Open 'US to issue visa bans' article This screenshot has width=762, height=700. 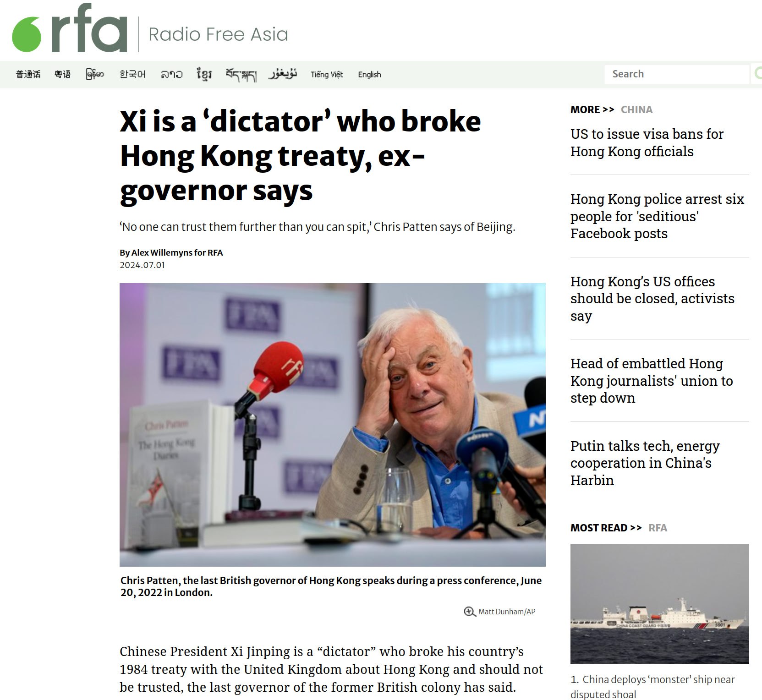[647, 142]
